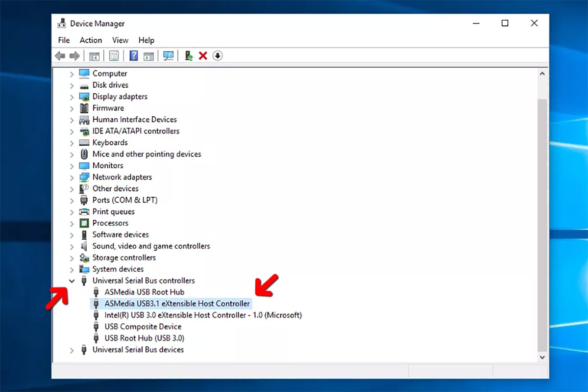
Task: Expand Universal Serial Bus devices node
Action: point(72,350)
